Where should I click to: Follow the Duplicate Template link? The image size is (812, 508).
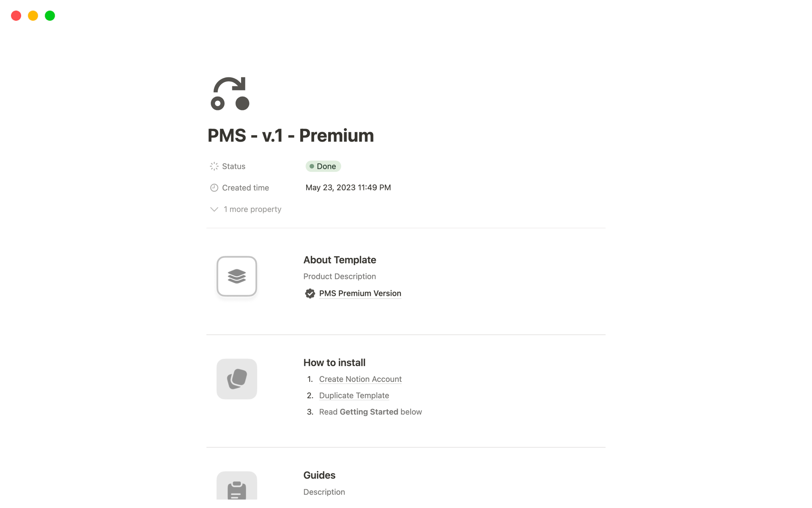(x=354, y=395)
